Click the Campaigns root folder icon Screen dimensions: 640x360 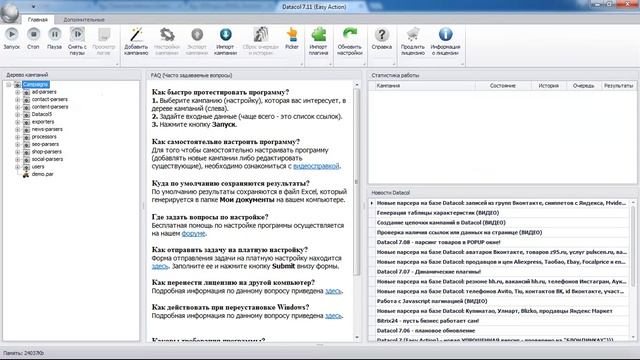(x=17, y=84)
